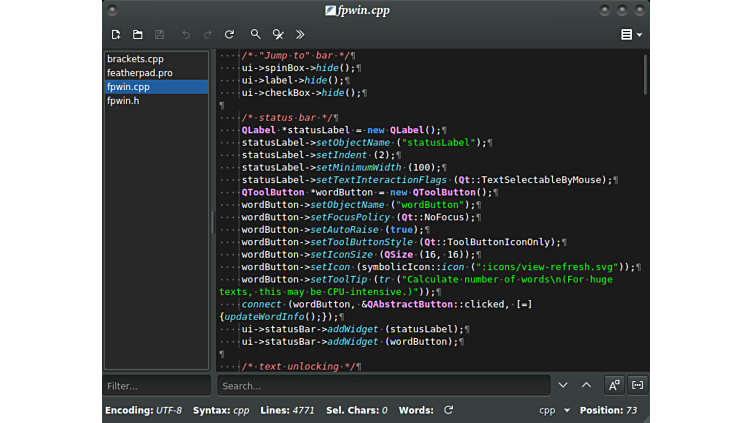Jump to previous search match arrow
Screen dimensions: 752x423
(587, 385)
